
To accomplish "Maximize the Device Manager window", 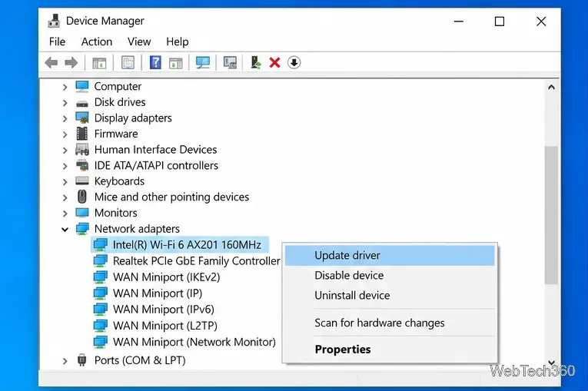I will 500,22.
